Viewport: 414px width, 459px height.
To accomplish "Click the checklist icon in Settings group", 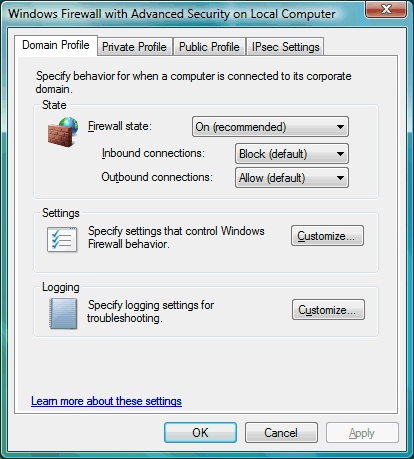I will 62,239.
